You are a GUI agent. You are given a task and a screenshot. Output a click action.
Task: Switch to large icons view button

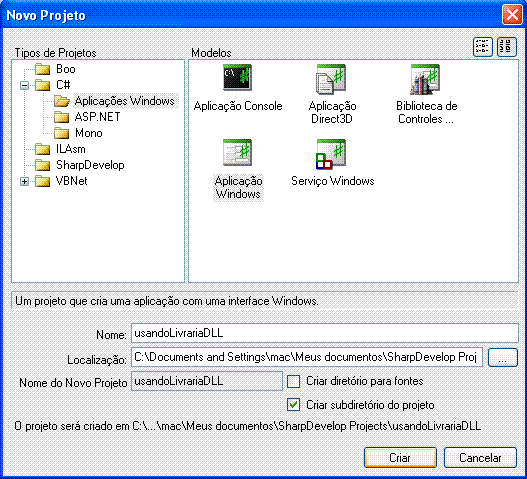point(507,47)
